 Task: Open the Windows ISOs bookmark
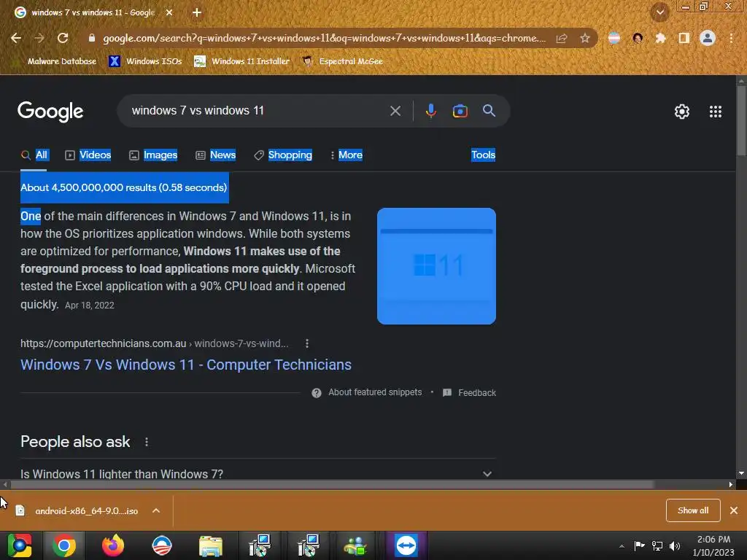point(145,61)
